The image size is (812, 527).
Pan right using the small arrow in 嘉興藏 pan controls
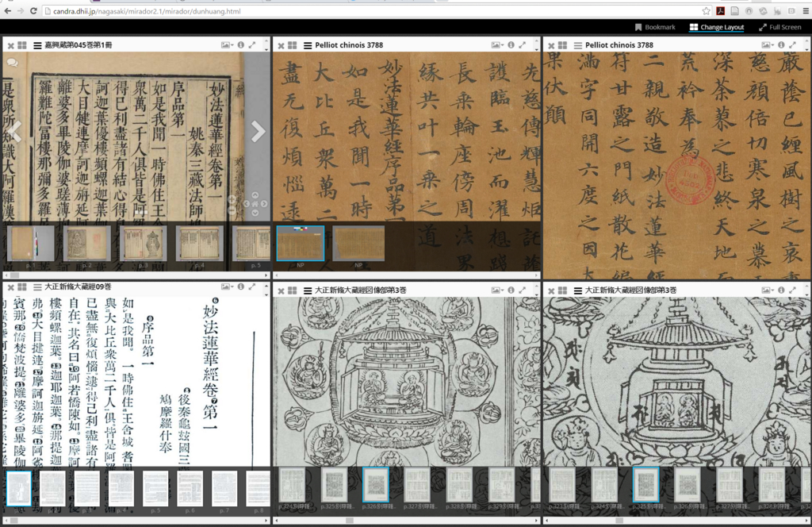tap(263, 204)
